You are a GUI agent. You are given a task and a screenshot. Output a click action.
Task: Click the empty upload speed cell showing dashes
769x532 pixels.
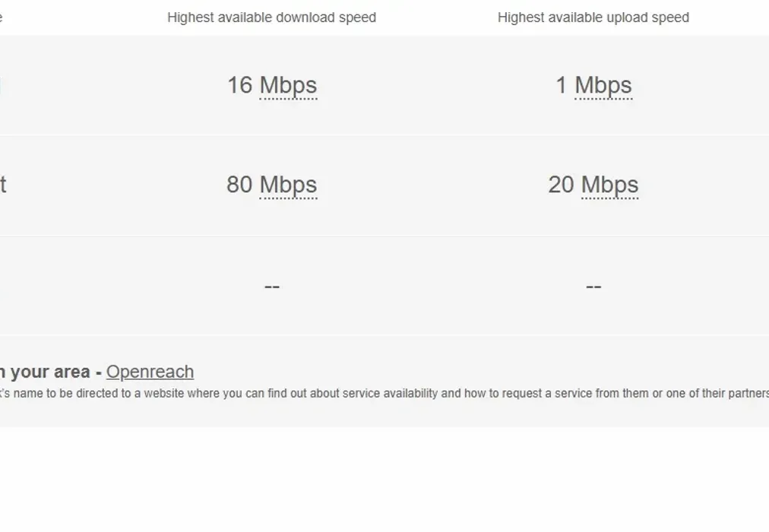point(593,285)
